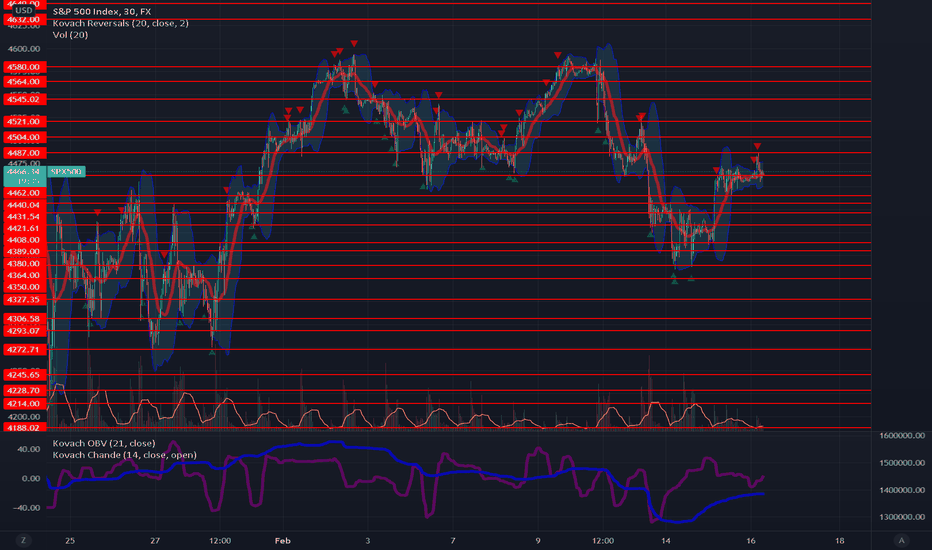Select the 4228.70 price level label
Image resolution: width=932 pixels, height=550 pixels.
point(24,391)
